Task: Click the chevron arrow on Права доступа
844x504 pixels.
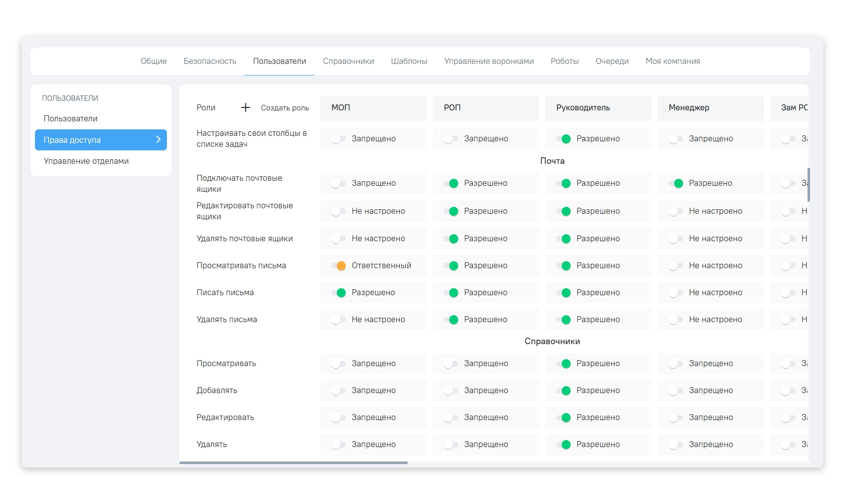Action: point(158,140)
